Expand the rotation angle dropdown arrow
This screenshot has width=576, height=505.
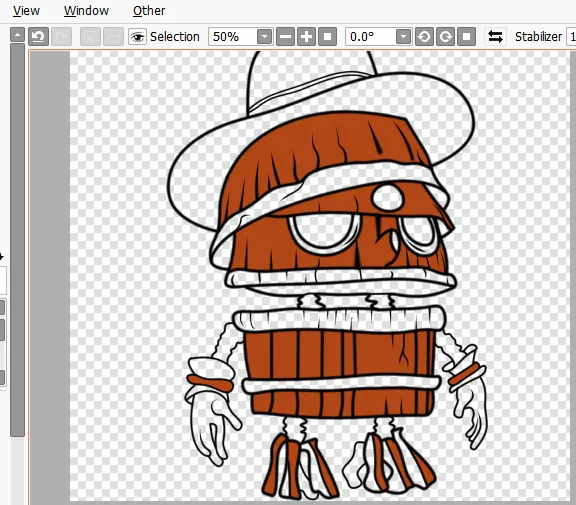pyautogui.click(x=403, y=37)
